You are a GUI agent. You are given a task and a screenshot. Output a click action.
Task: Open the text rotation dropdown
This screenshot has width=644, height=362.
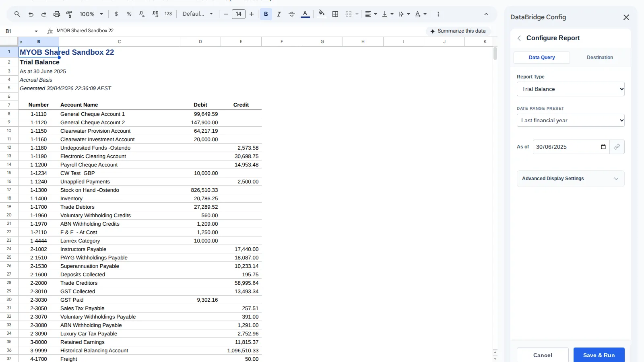421,14
